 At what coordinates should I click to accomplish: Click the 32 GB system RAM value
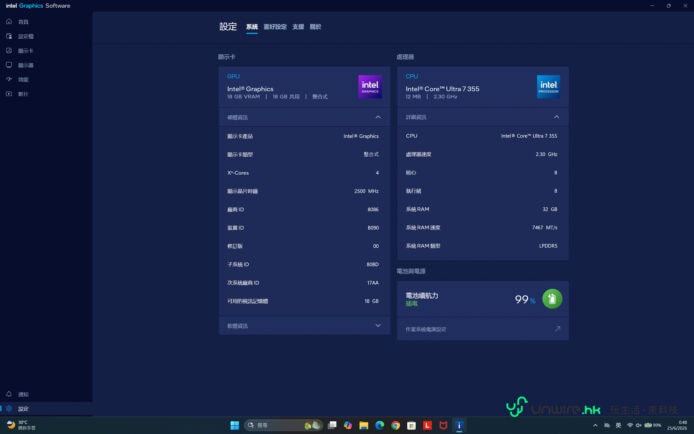click(550, 209)
